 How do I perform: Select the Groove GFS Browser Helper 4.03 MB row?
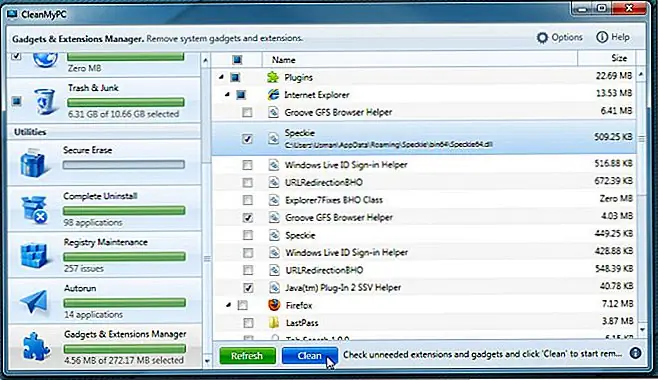pyautogui.click(x=424, y=217)
